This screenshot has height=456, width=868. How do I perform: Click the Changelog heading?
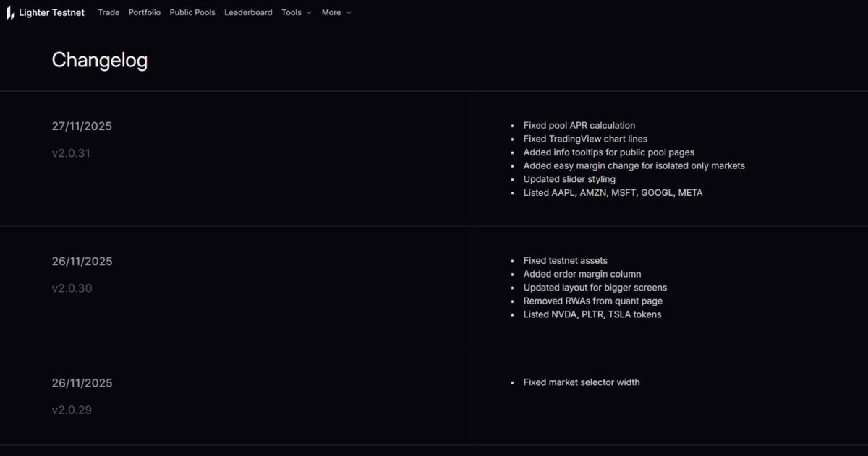[x=100, y=60]
